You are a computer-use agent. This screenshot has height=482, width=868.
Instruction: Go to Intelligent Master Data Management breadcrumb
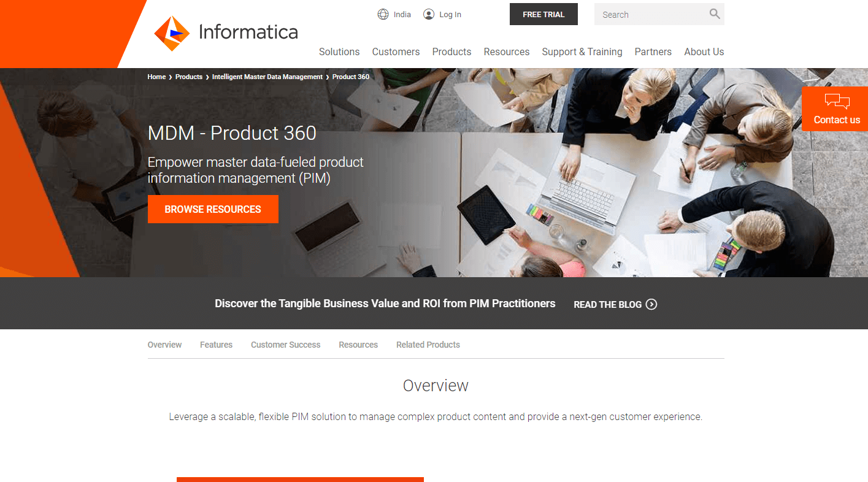pyautogui.click(x=267, y=77)
